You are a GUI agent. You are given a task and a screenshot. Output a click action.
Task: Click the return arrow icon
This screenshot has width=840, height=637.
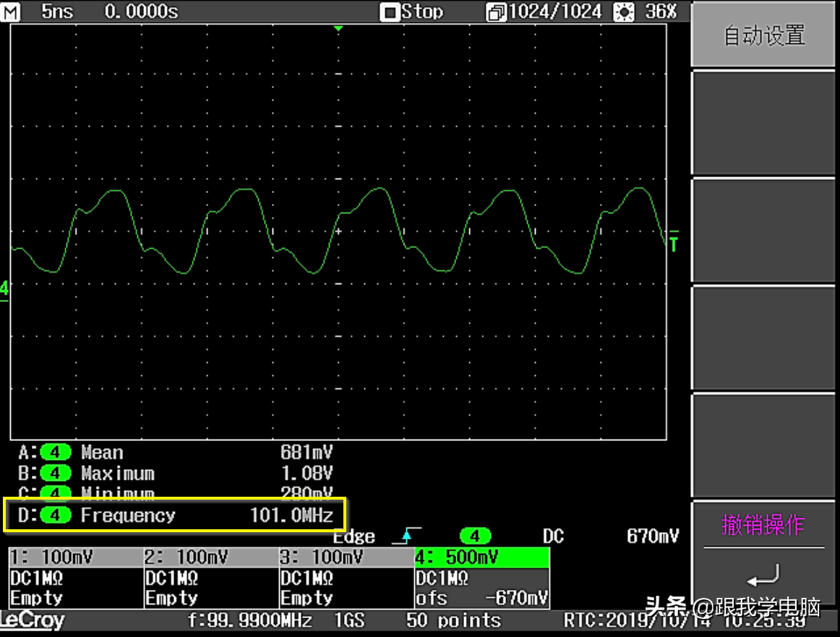[x=763, y=576]
